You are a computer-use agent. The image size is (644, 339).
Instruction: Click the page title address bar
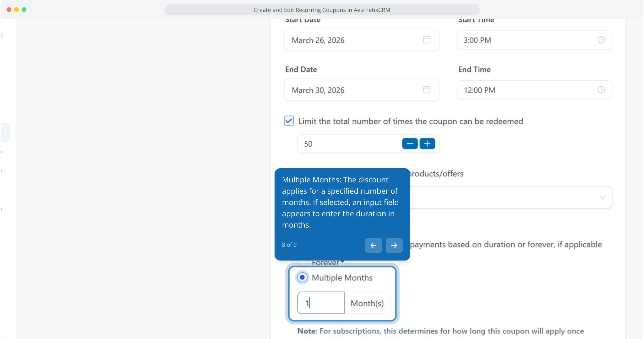tap(322, 10)
